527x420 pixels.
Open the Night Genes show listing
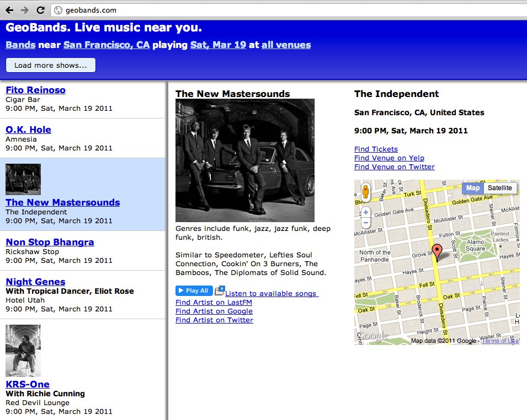[36, 282]
